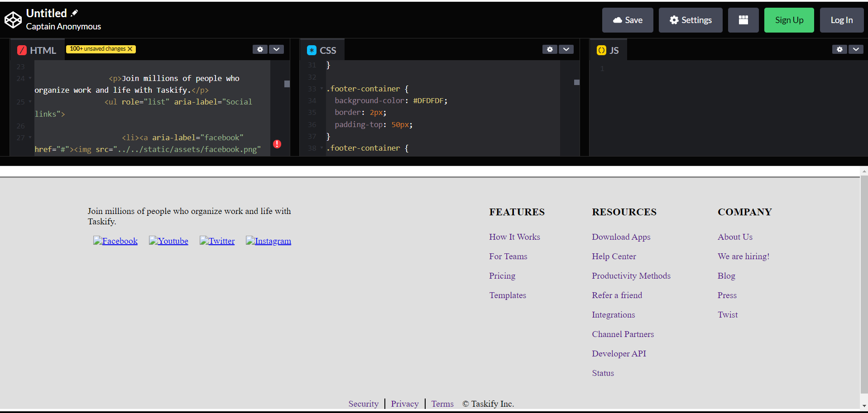868x413 pixels.
Task: Open the Press link
Action: click(727, 295)
